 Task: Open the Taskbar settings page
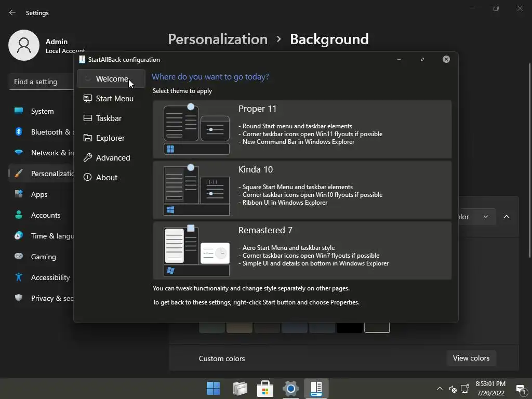111,118
